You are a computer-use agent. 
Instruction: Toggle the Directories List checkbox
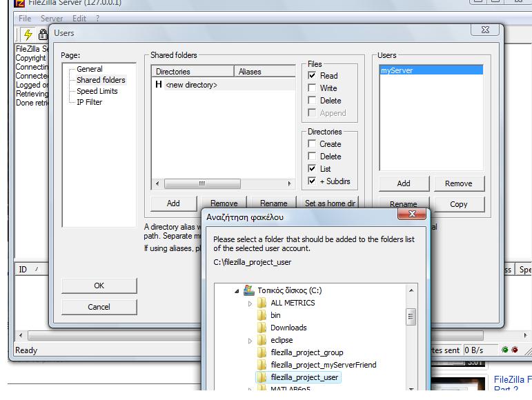[x=312, y=168]
